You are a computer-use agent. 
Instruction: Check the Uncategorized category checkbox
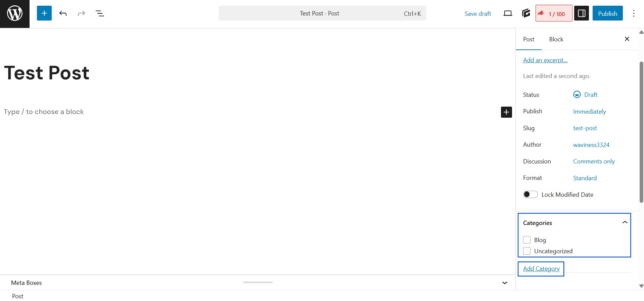coord(527,251)
